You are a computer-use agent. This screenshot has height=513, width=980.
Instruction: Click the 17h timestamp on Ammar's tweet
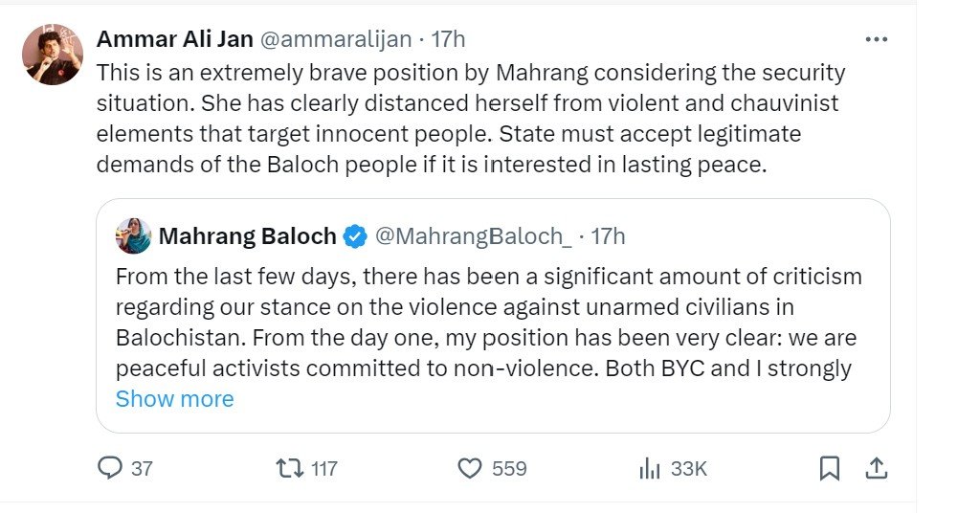449,39
